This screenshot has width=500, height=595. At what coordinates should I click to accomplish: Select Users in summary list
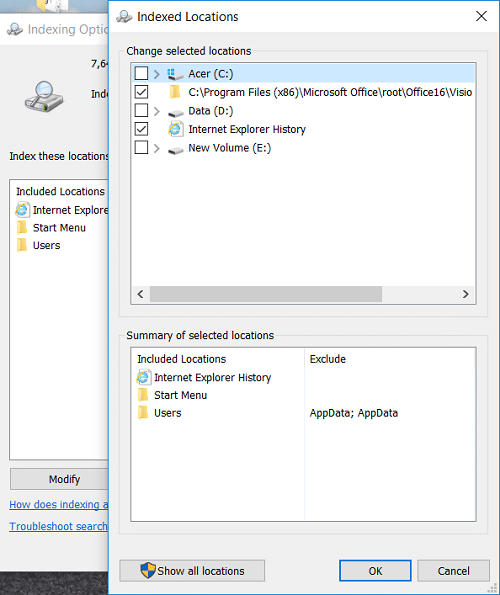coord(168,413)
